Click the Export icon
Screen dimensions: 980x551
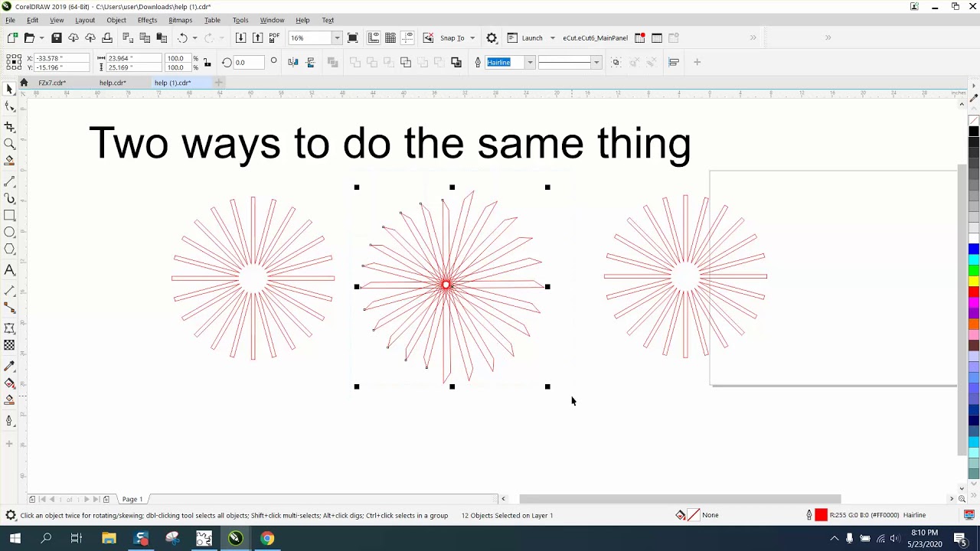[x=257, y=37]
